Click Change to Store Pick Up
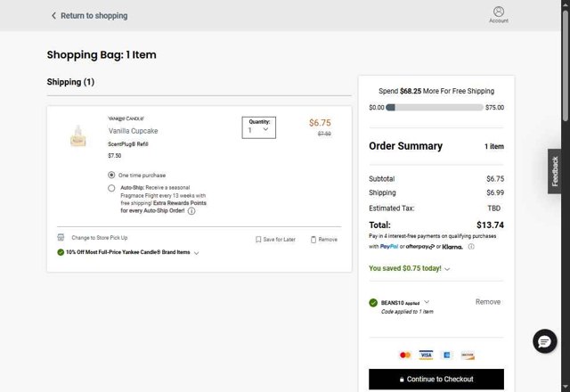570x392 pixels. 99,238
